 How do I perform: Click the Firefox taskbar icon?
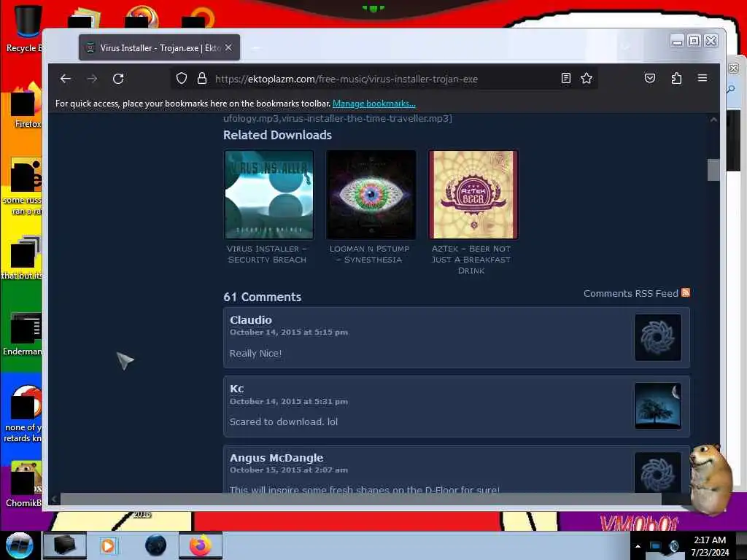tap(201, 545)
